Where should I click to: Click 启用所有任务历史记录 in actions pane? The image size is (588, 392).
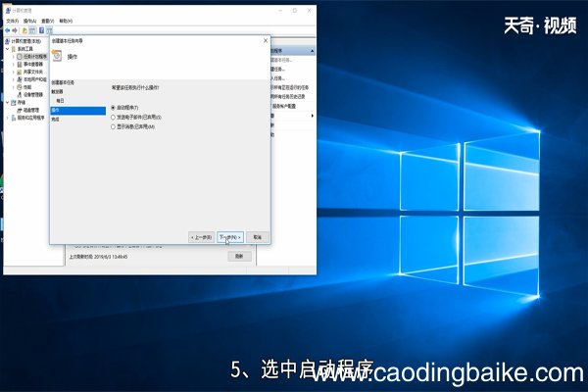[288, 97]
